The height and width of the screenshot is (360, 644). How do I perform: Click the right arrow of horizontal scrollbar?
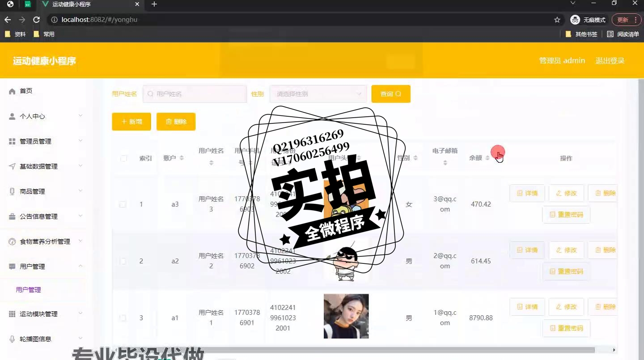[x=614, y=350]
